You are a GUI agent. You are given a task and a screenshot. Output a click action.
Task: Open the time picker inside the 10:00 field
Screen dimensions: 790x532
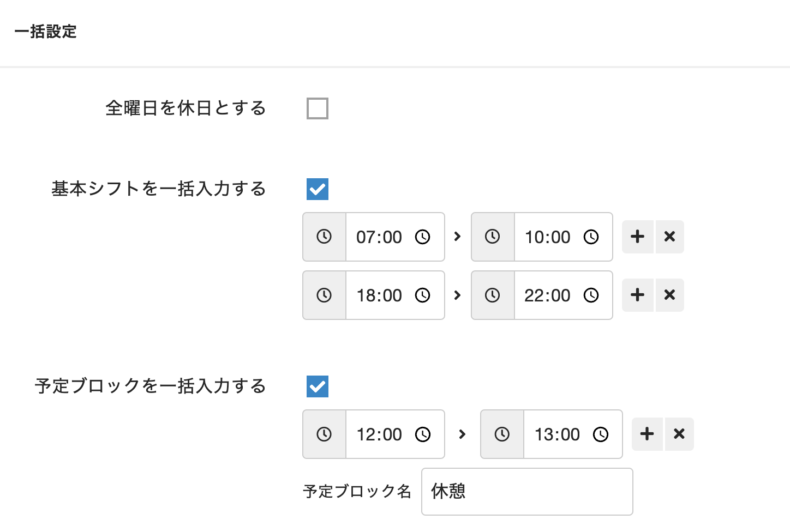(x=591, y=237)
